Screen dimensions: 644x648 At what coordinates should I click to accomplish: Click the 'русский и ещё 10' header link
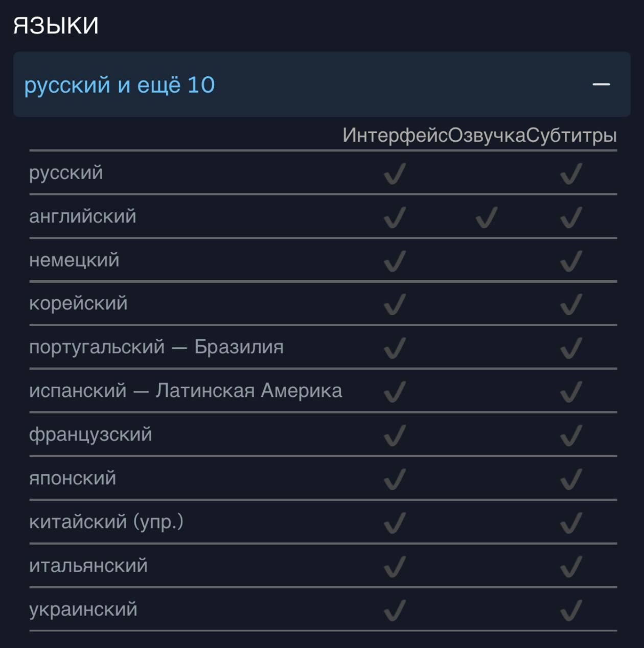(120, 85)
